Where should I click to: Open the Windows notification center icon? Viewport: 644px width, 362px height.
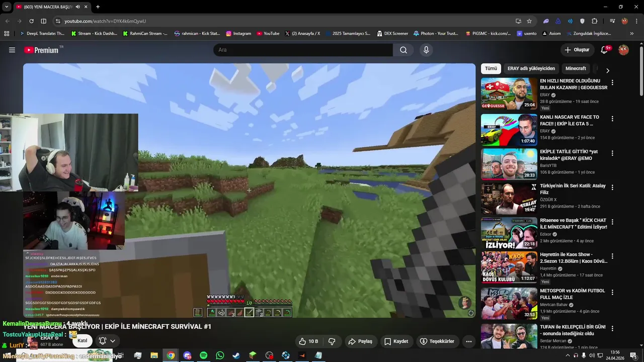click(633, 355)
